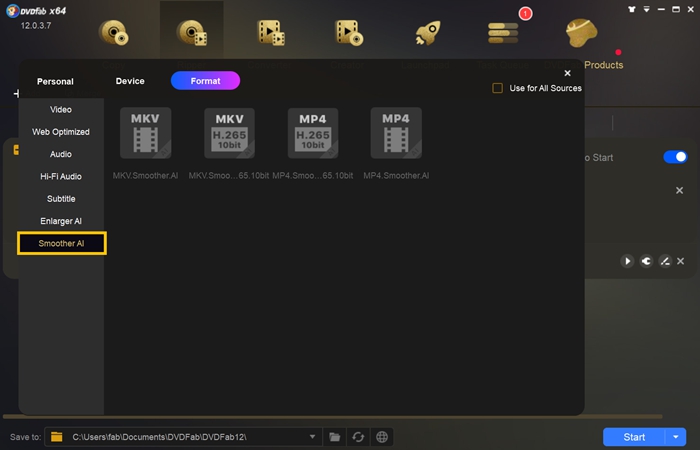This screenshot has height=450, width=700.
Task: Select the Format tab
Action: (205, 81)
